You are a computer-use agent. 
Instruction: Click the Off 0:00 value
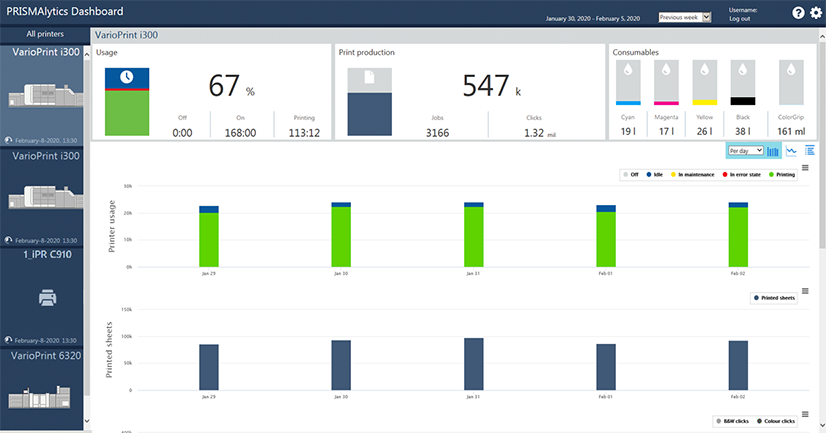click(x=182, y=133)
